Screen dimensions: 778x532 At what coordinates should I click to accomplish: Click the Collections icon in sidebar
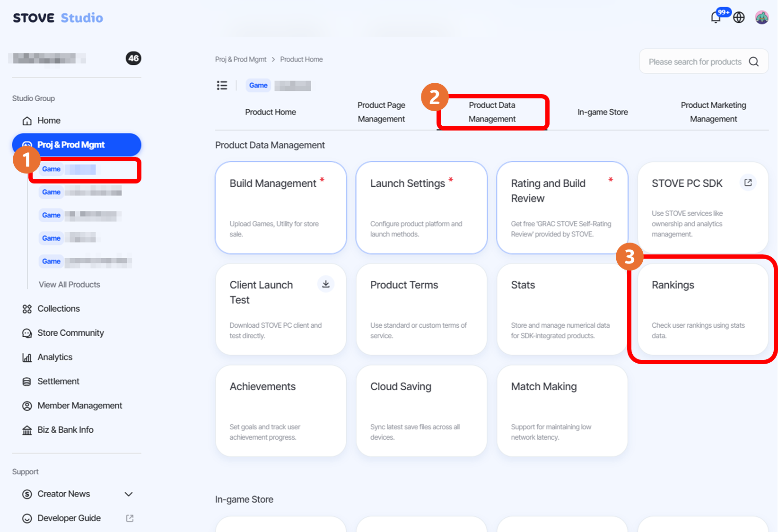tap(27, 309)
